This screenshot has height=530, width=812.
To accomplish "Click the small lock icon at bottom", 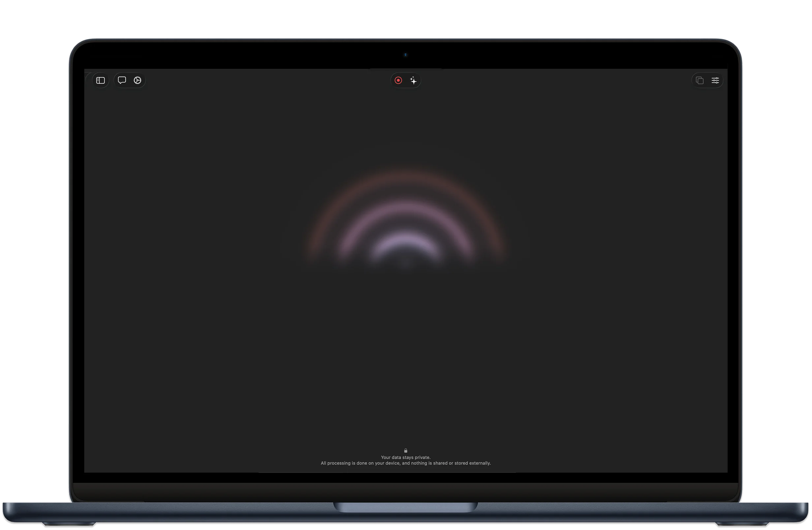I will click(406, 451).
